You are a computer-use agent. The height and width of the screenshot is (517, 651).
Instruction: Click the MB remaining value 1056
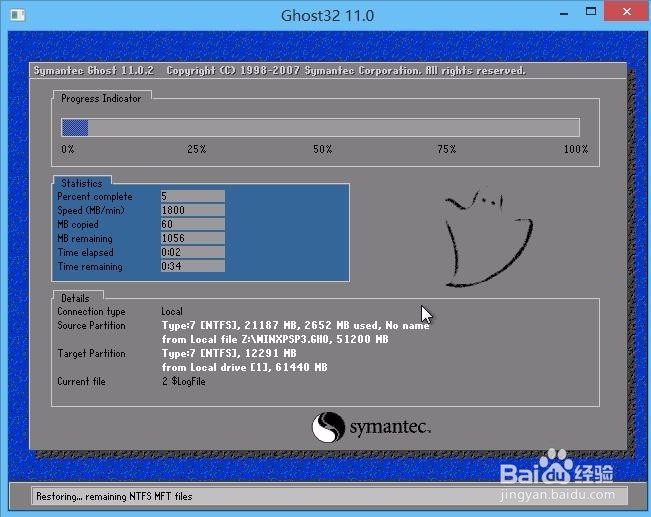pyautogui.click(x=193, y=238)
